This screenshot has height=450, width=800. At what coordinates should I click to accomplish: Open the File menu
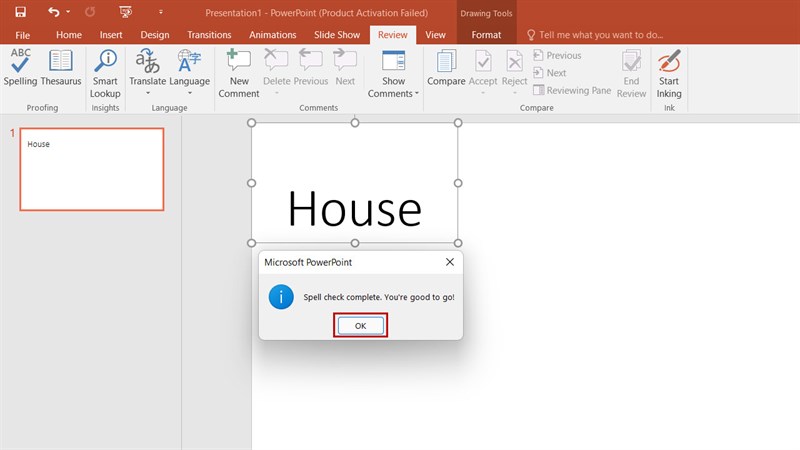(22, 35)
